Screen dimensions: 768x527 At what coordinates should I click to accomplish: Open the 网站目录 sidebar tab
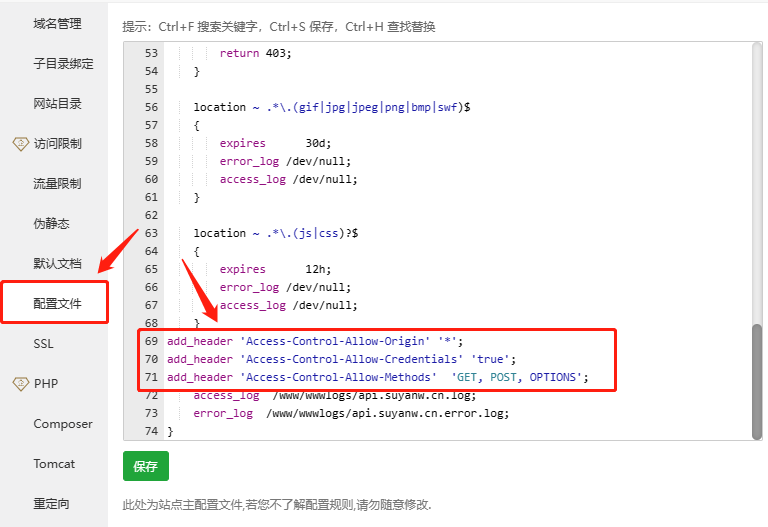tap(57, 103)
